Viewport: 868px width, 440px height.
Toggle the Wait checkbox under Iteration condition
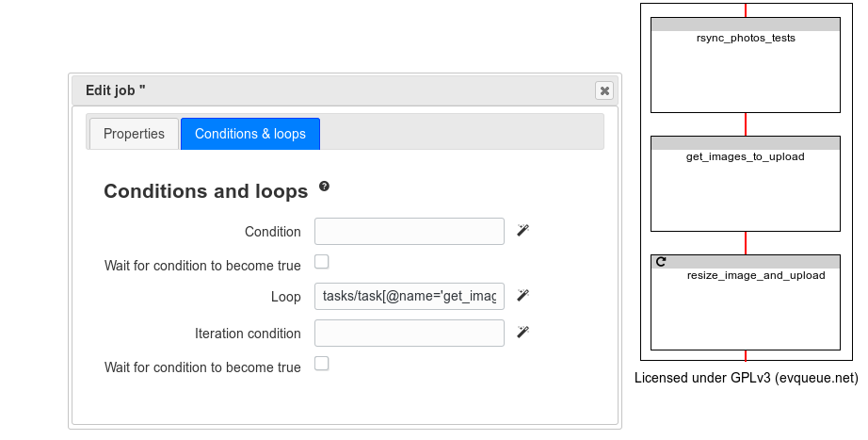coord(322,364)
